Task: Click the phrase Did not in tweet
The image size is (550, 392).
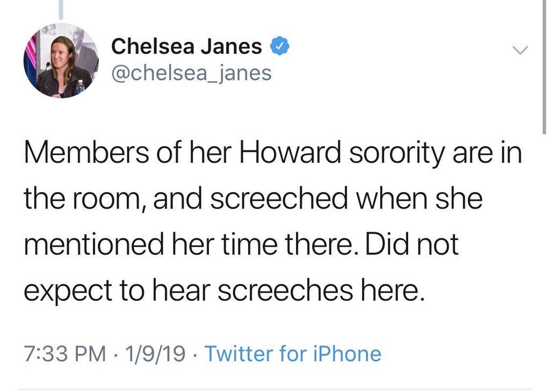Action: [412, 244]
